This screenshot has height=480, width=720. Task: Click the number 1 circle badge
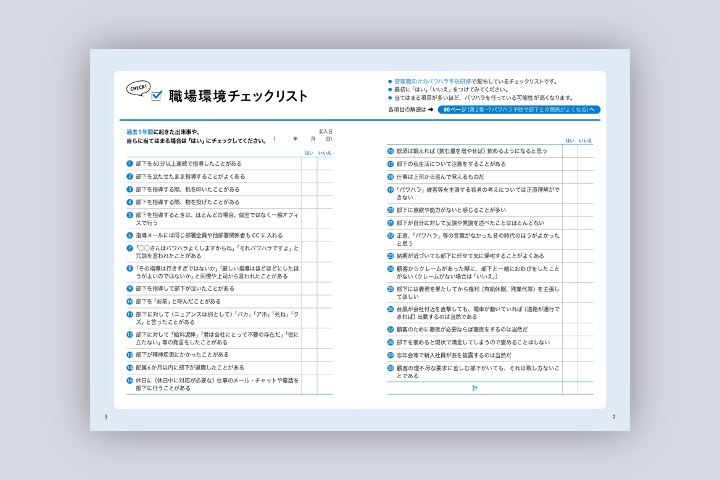(129, 163)
